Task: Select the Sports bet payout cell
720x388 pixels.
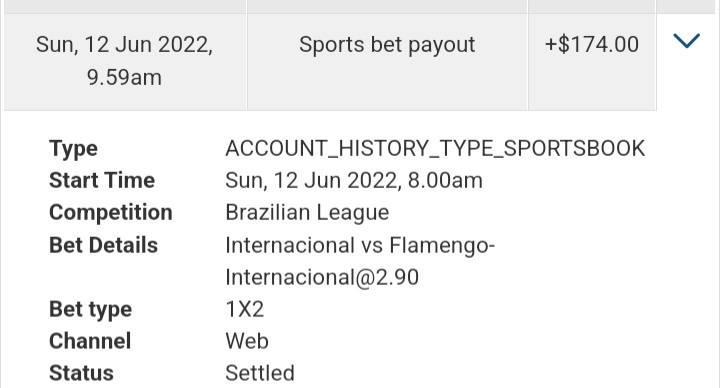Action: (x=387, y=62)
